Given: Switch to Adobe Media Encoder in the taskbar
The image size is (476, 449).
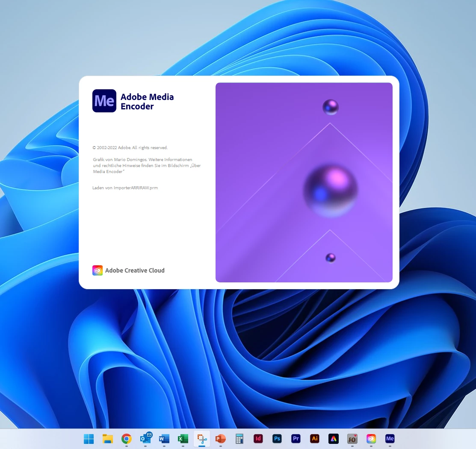Looking at the screenshot, I should pyautogui.click(x=390, y=438).
